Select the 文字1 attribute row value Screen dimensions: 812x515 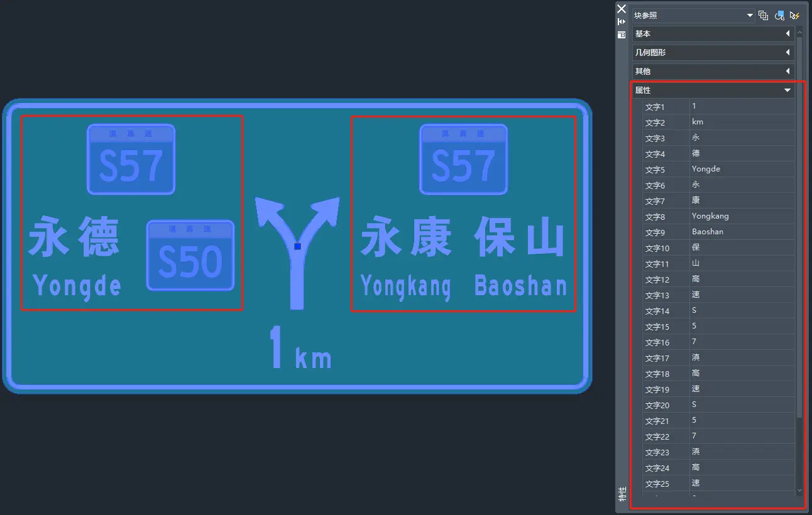pos(742,106)
